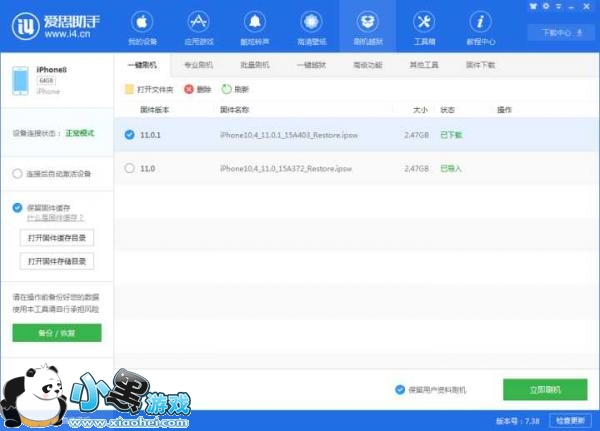Click the Open Folder (打开文件夹) icon
The width and height of the screenshot is (600, 431).
[129, 89]
